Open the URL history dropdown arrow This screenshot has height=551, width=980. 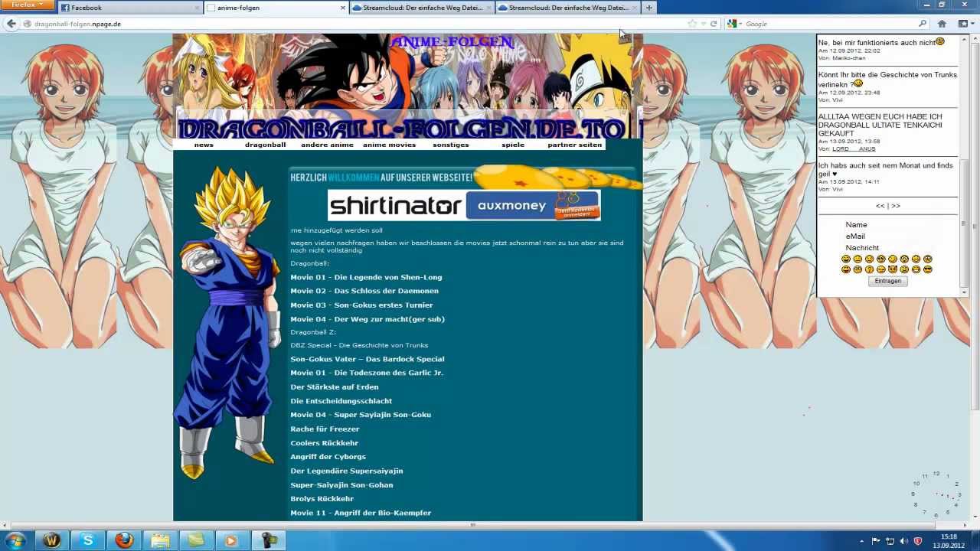click(704, 24)
